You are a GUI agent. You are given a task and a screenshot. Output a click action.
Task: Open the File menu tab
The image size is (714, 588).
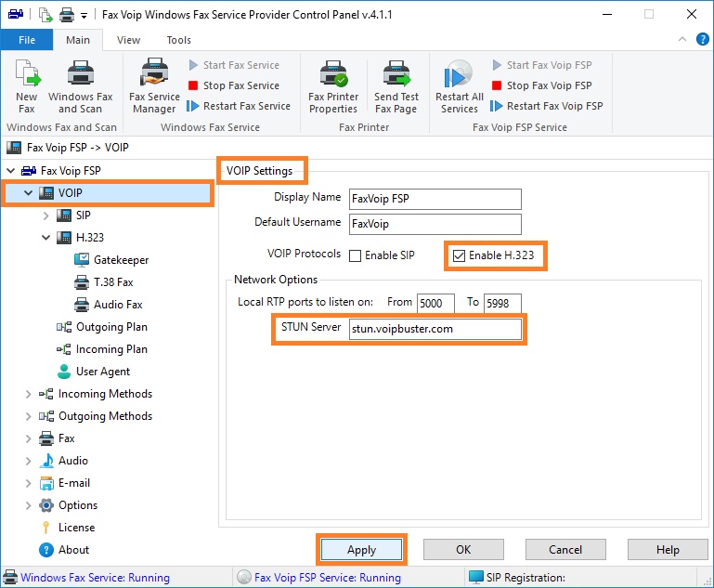tap(27, 40)
